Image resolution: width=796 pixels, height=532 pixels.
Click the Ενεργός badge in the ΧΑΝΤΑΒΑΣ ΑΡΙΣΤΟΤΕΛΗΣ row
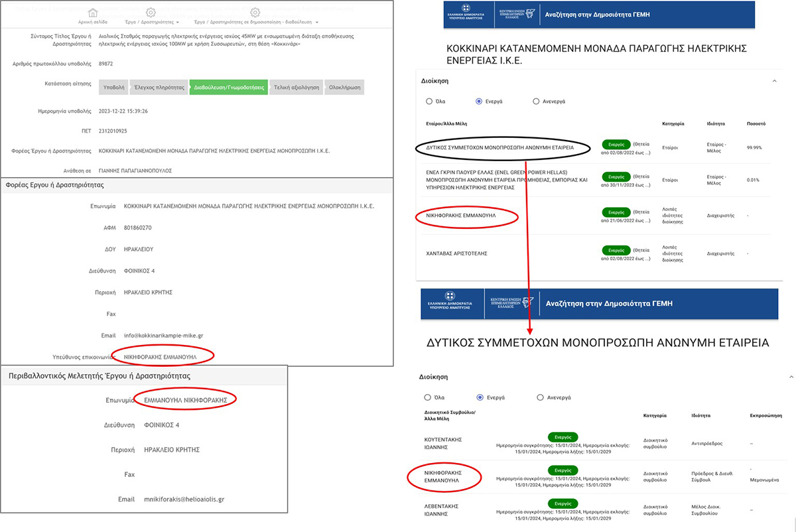coord(616,251)
